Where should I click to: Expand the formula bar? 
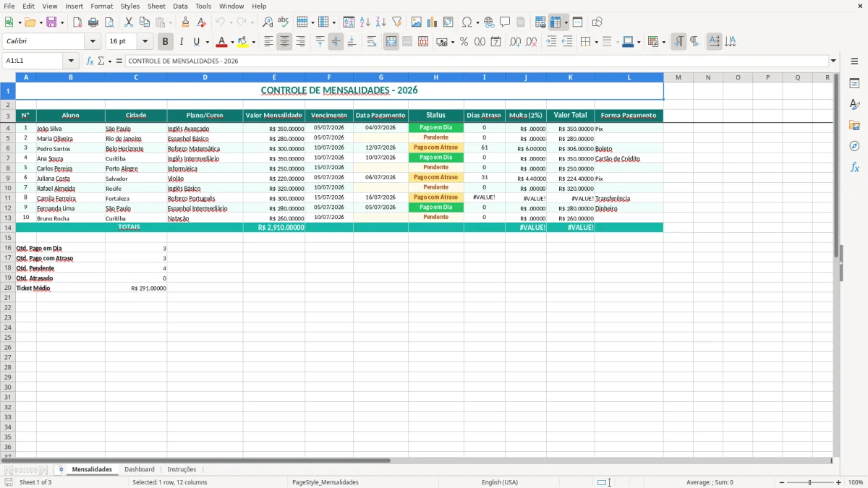(x=833, y=61)
